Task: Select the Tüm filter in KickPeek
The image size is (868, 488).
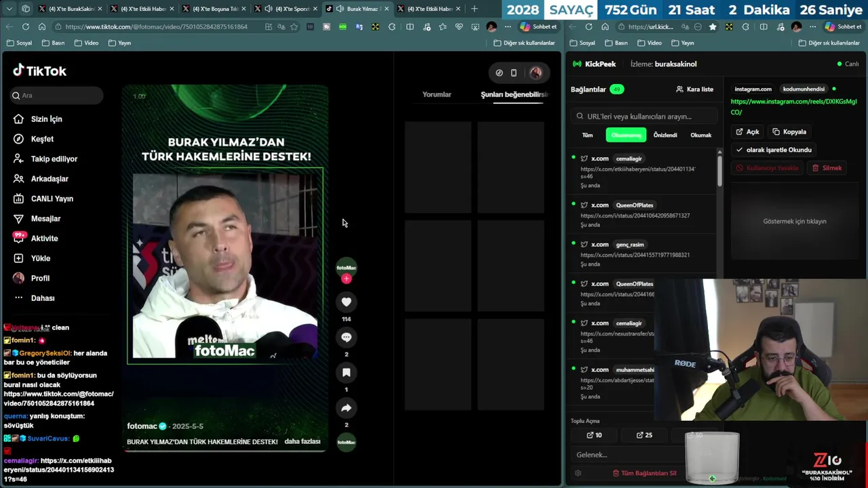Action: [587, 135]
